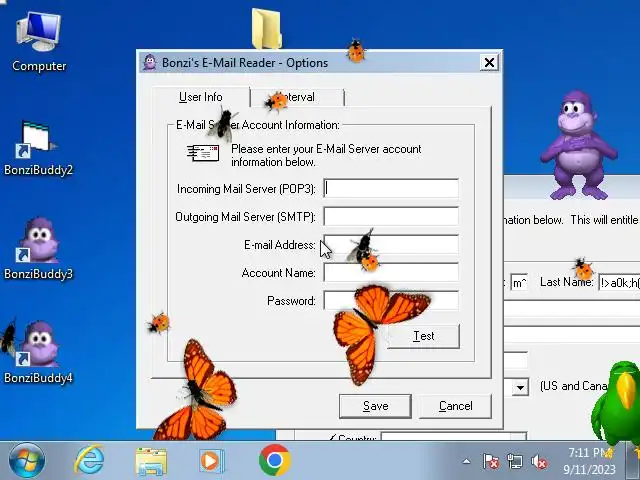
Task: Select the BonziBuddy4 desktop shortcut
Action: coord(38,352)
